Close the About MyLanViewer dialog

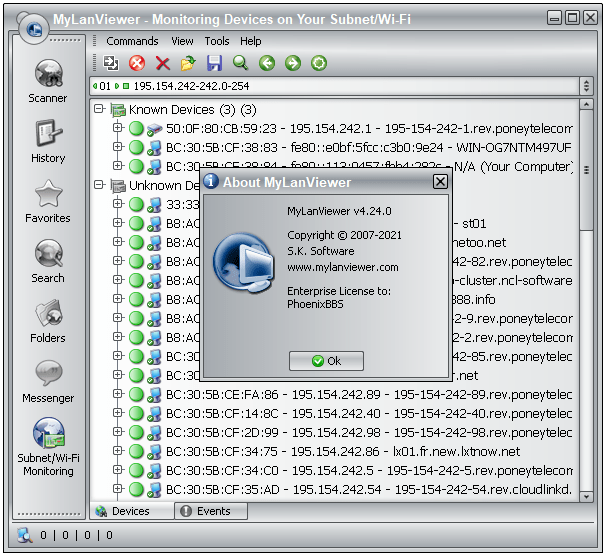coord(440,181)
